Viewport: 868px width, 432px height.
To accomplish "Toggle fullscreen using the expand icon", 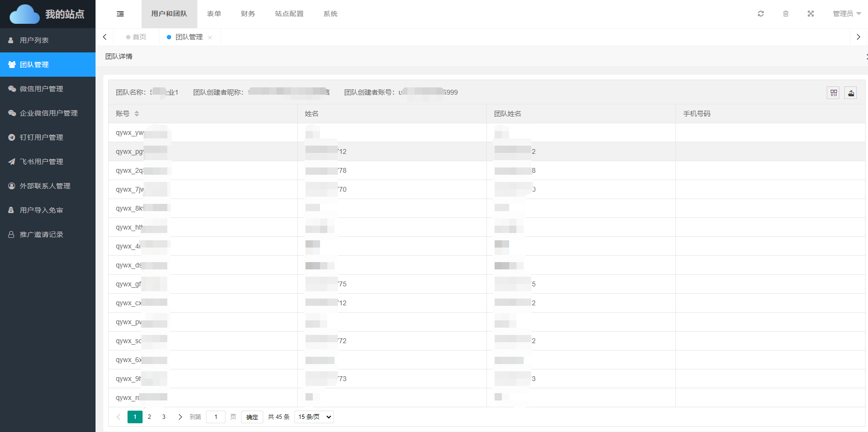I will coord(811,14).
